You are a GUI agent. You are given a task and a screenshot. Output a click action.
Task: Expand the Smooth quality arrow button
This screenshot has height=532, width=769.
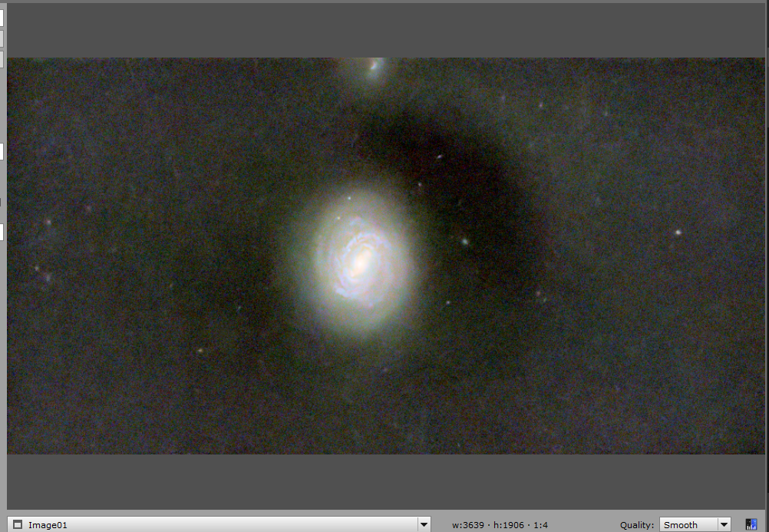point(724,524)
